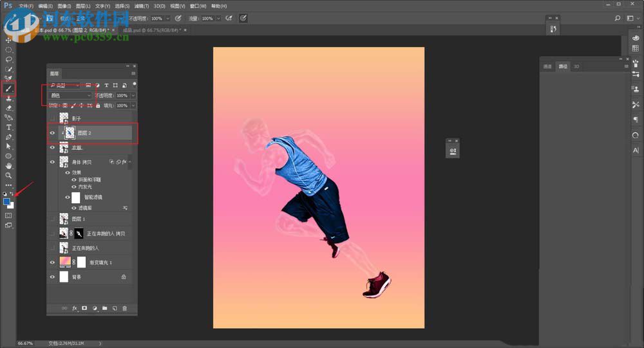This screenshot has height=348, width=644.
Task: Select the Brush tool in the toolbar
Action: coord(9,89)
